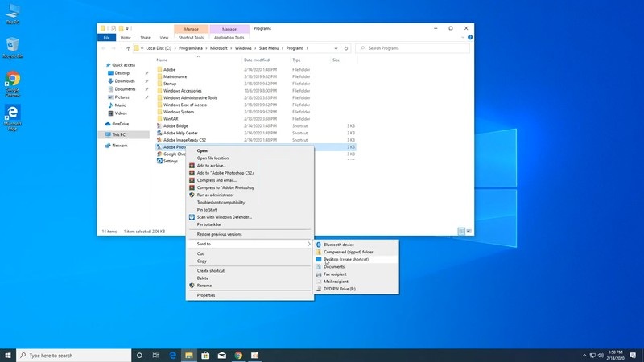Click the Bluetooth device icon in Send to
The image size is (644, 362).
(319, 245)
